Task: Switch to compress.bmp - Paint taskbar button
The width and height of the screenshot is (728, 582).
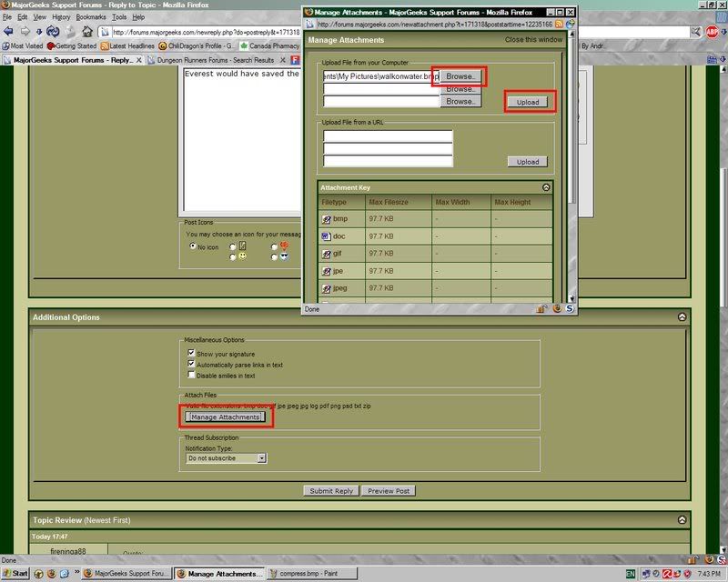Action: (x=312, y=574)
